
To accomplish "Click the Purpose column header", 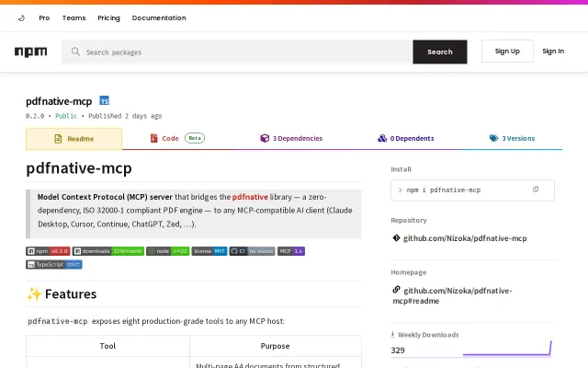I will tap(275, 346).
